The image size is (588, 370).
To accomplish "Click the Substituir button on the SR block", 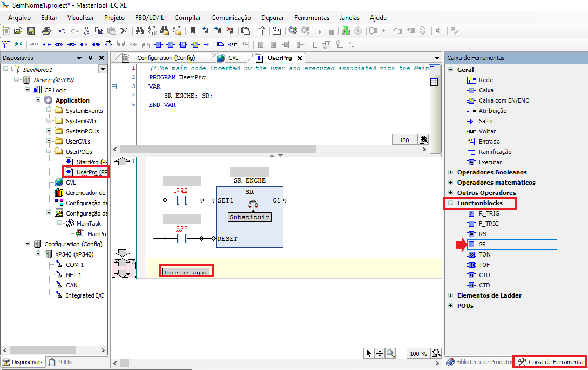I will pyautogui.click(x=249, y=217).
